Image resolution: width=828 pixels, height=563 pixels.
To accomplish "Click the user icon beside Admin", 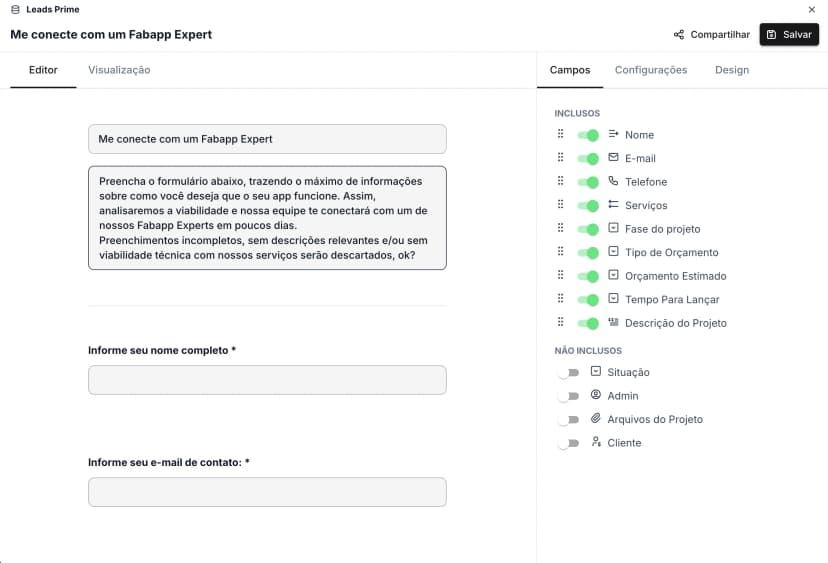I will pyautogui.click(x=596, y=396).
